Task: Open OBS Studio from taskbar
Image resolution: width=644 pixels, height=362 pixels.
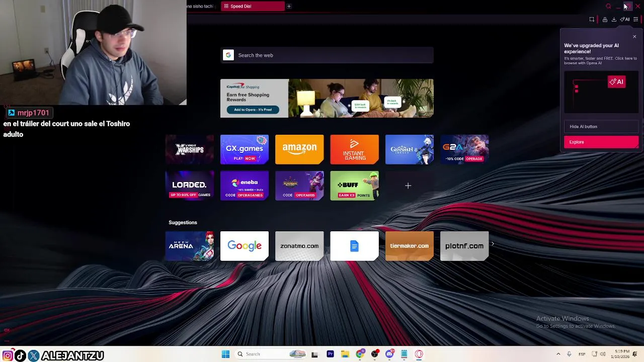Action: point(375,354)
